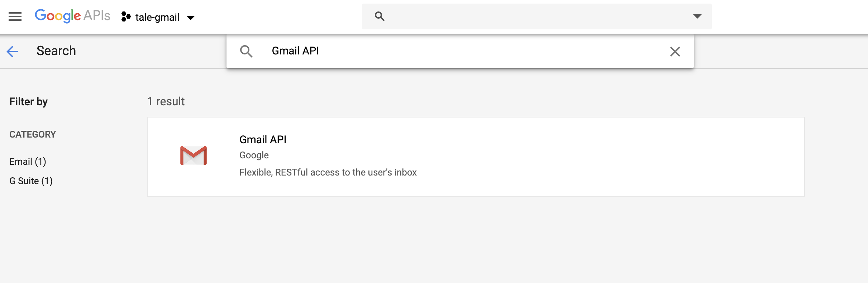The height and width of the screenshot is (283, 868).
Task: Filter results by Email category
Action: [x=28, y=162]
